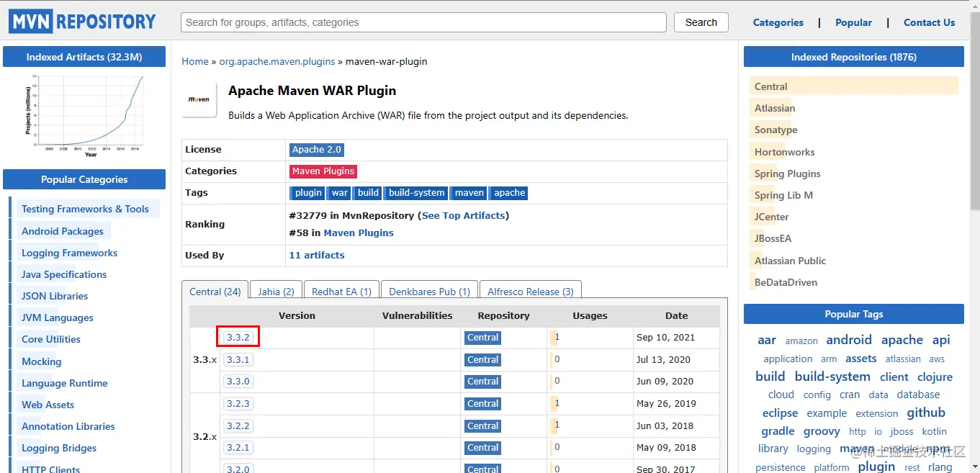The width and height of the screenshot is (980, 473).
Task: Open Logging Frameworks category
Action: 69,253
